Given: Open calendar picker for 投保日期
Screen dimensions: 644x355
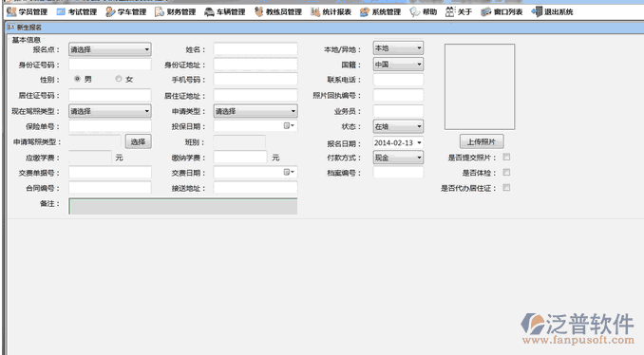Looking at the screenshot, I should coord(289,126).
